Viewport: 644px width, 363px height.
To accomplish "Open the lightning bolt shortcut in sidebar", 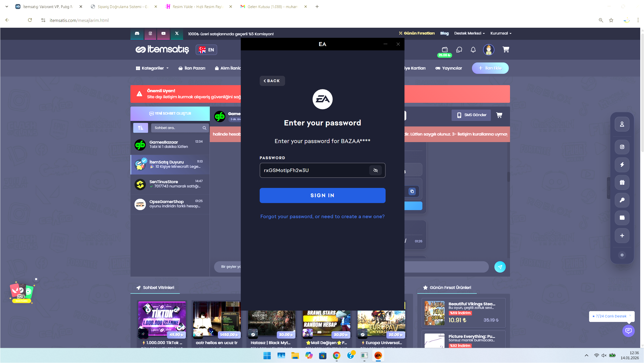I will [622, 165].
